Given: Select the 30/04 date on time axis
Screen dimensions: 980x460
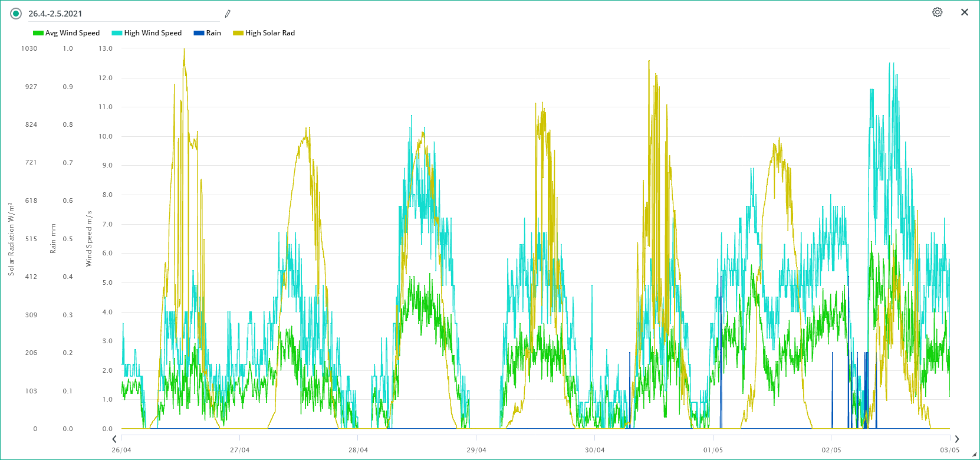Looking at the screenshot, I should click(x=594, y=450).
